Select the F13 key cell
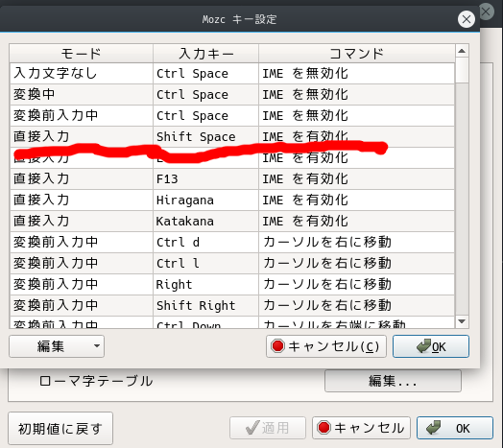Screen dimensions: 503x448 tap(206, 179)
